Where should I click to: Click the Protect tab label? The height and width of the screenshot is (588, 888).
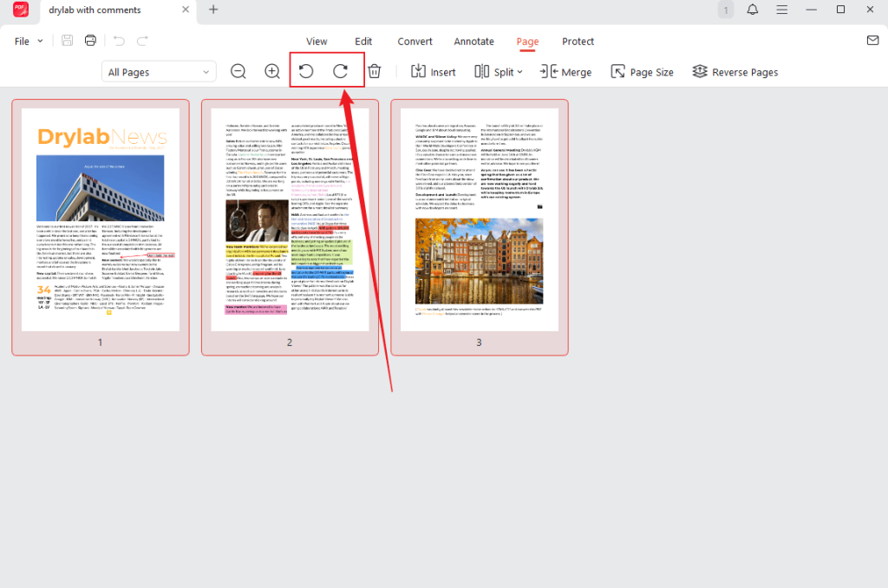pos(578,41)
